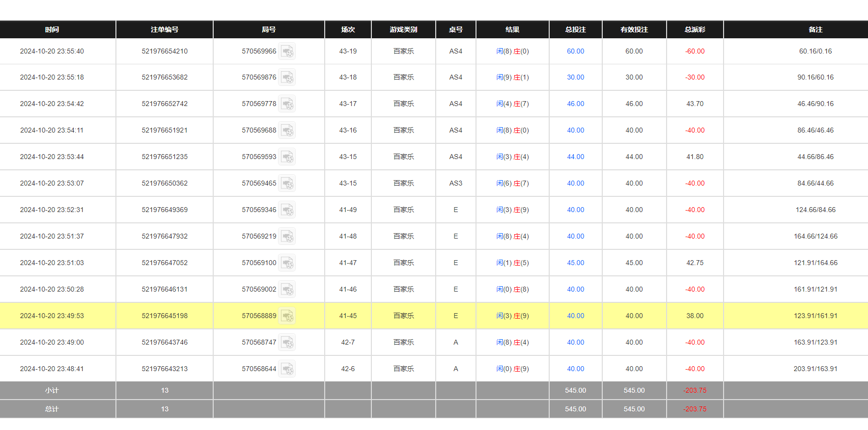The width and height of the screenshot is (868, 430).
Task: Open the replay icon for round 570569778
Action: 287,104
